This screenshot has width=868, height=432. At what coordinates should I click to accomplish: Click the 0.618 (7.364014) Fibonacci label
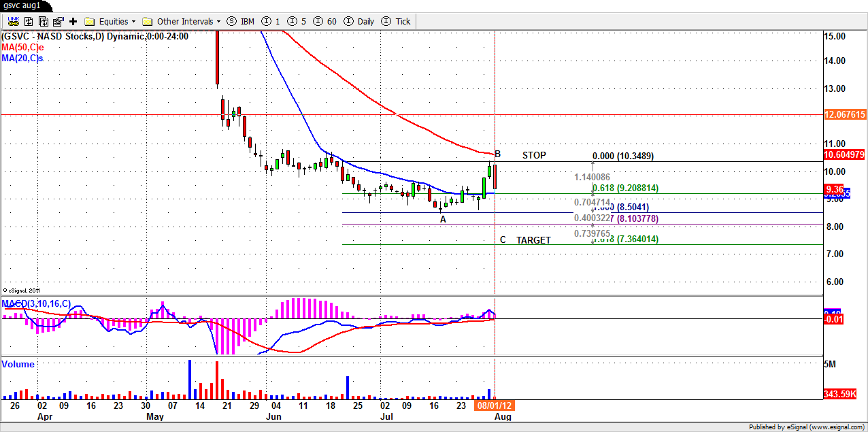[x=625, y=239]
